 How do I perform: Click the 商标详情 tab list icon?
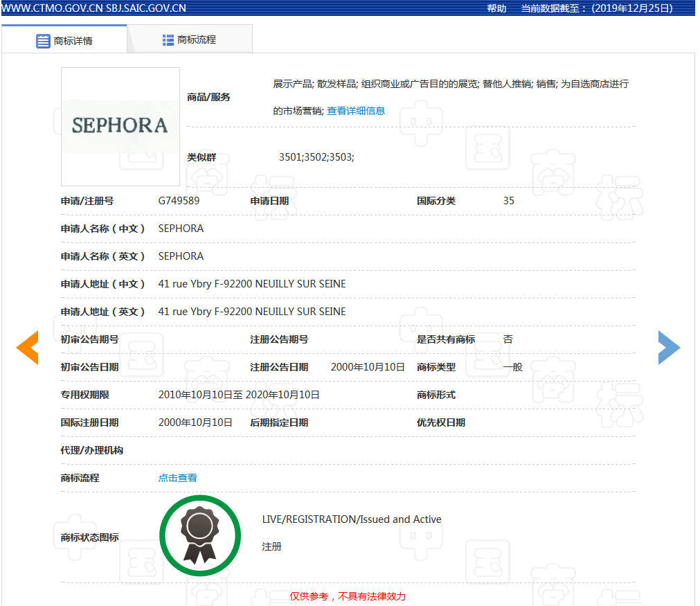pos(43,41)
